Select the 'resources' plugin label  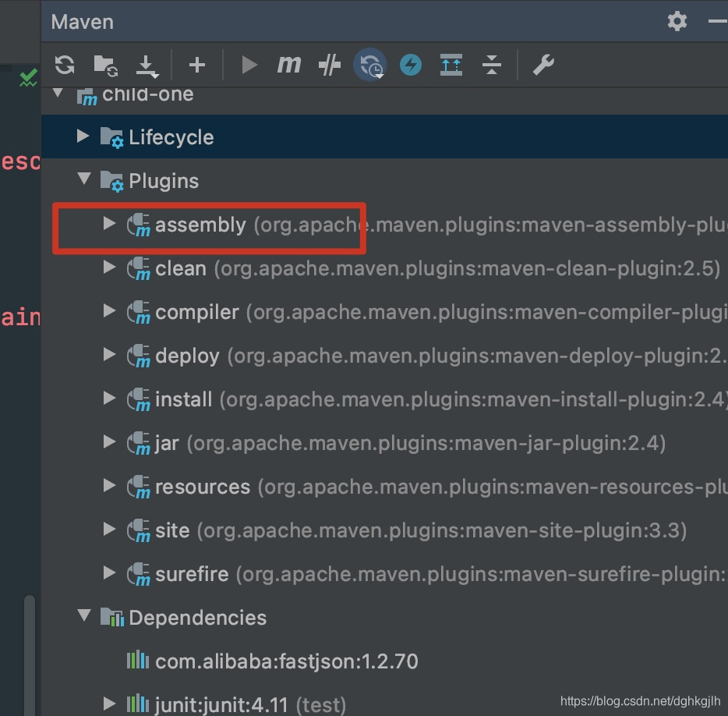point(203,487)
